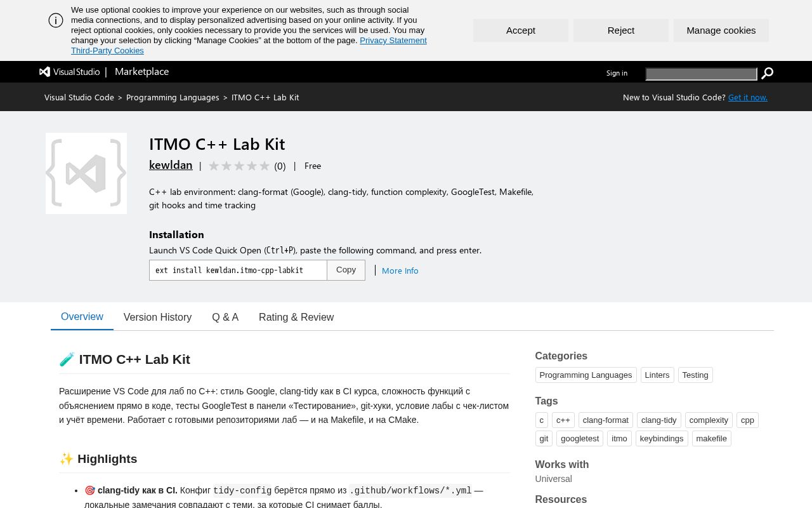812x508 pixels.
Task: Select the clang-tidy tag
Action: coord(659,420)
